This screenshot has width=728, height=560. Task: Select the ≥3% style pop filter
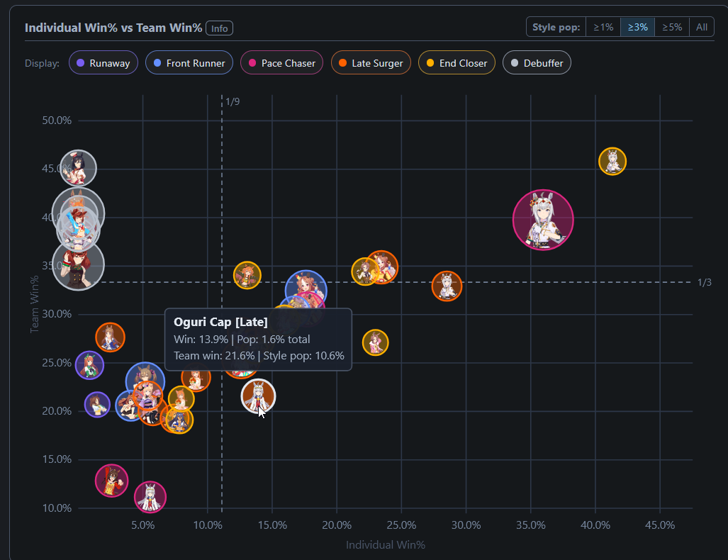(x=637, y=27)
